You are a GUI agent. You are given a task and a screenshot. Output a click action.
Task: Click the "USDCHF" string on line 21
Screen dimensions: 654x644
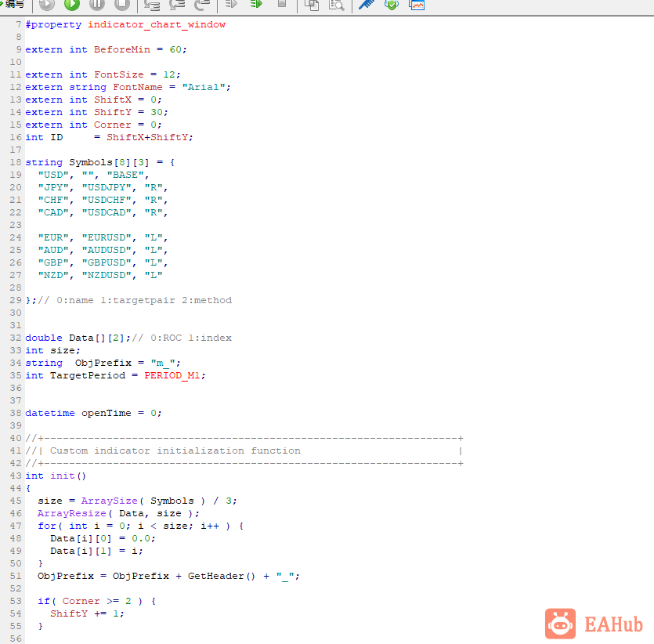107,200
